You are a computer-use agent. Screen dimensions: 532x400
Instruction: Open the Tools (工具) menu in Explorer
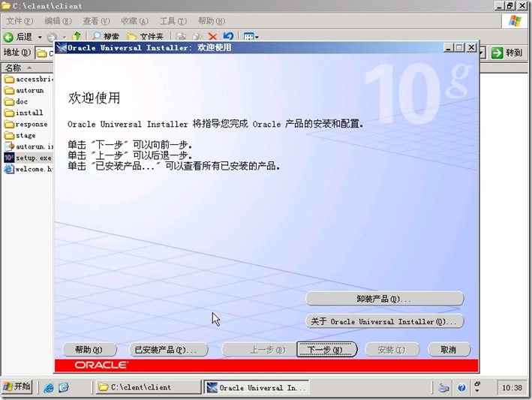click(173, 21)
